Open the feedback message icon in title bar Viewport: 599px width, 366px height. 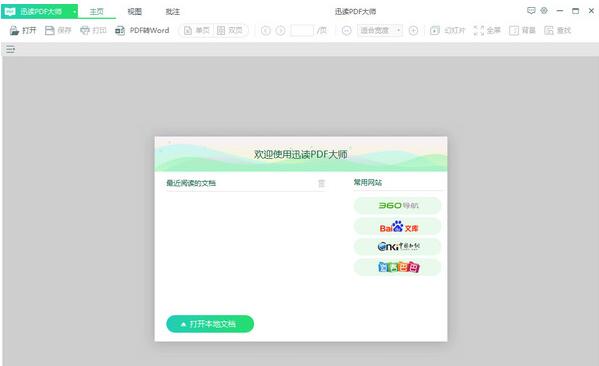(x=531, y=11)
